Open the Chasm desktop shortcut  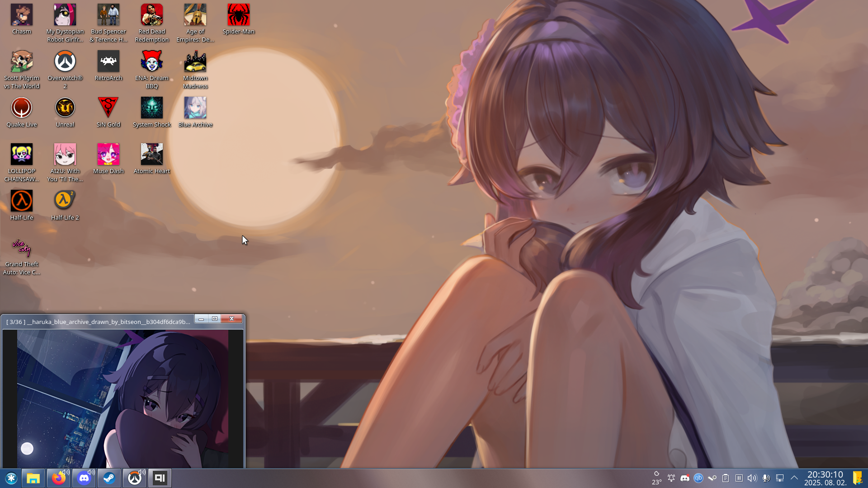click(x=22, y=19)
